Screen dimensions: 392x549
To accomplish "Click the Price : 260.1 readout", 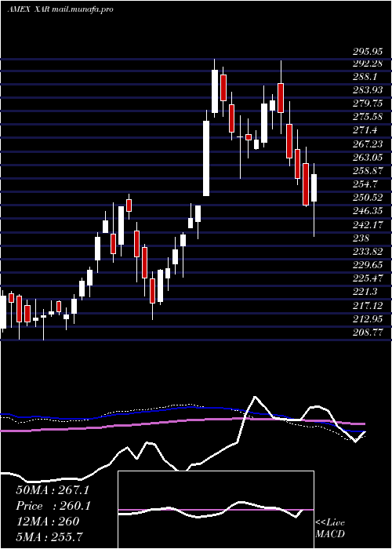I will coord(53,506).
